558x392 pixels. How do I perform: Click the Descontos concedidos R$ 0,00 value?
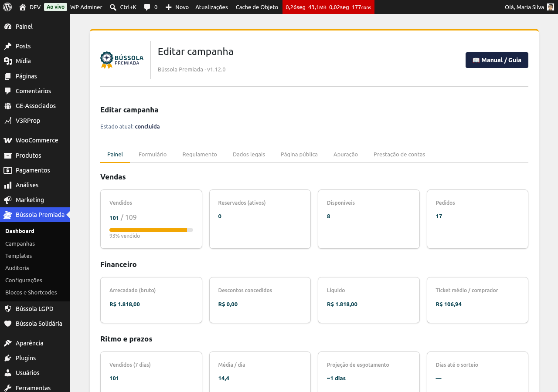point(228,304)
